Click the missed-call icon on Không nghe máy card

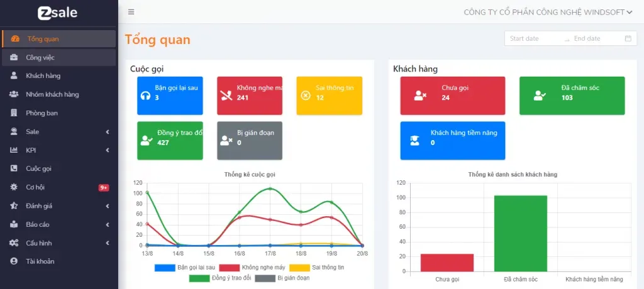pos(226,95)
